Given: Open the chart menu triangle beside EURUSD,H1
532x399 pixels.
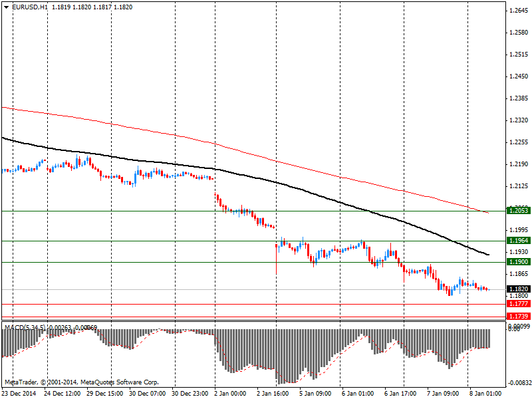Looking at the screenshot, I should click(7, 7).
